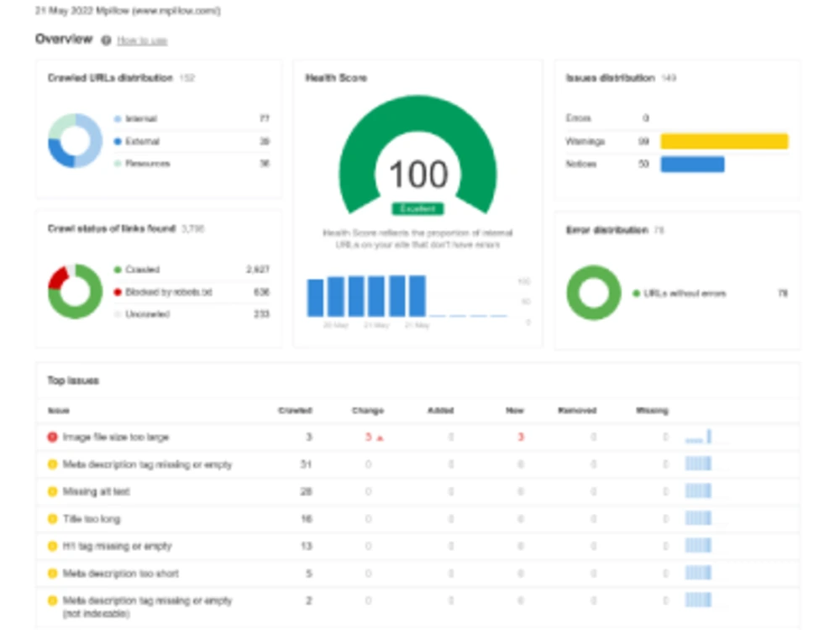
Task: Sort by the New column header
Action: (x=514, y=411)
